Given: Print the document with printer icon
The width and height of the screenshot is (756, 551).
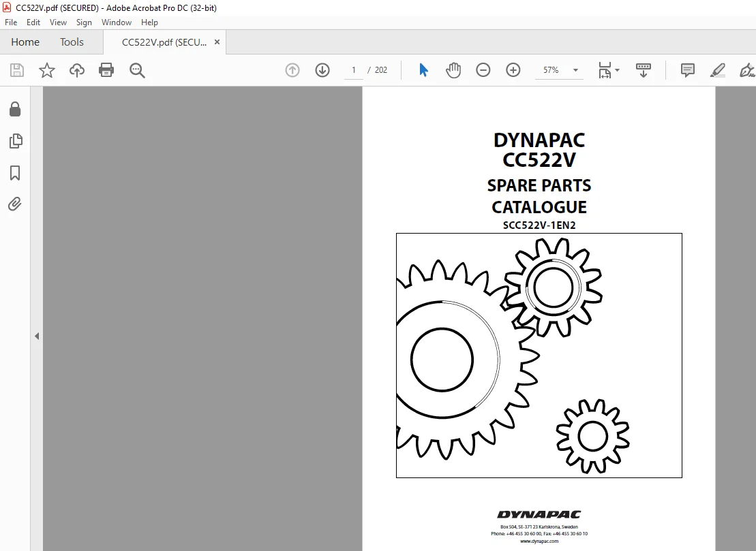Looking at the screenshot, I should point(106,70).
